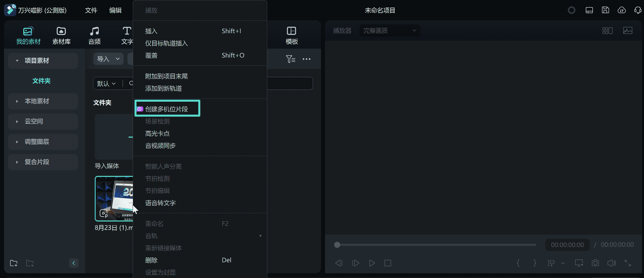Toggle the player volume speaker icon
644x278 pixels.
point(611,263)
